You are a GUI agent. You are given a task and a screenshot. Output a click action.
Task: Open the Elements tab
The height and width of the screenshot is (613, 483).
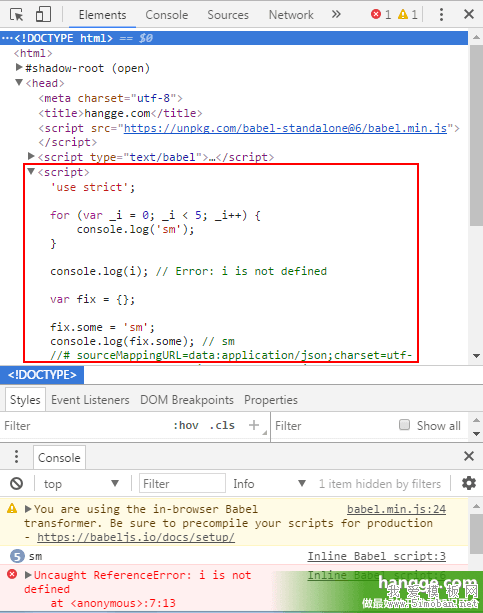102,15
